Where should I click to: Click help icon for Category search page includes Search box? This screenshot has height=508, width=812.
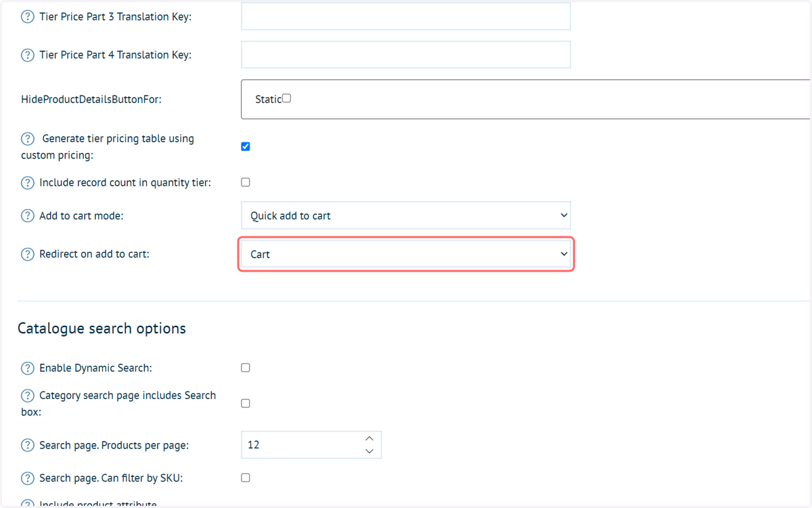tap(28, 396)
